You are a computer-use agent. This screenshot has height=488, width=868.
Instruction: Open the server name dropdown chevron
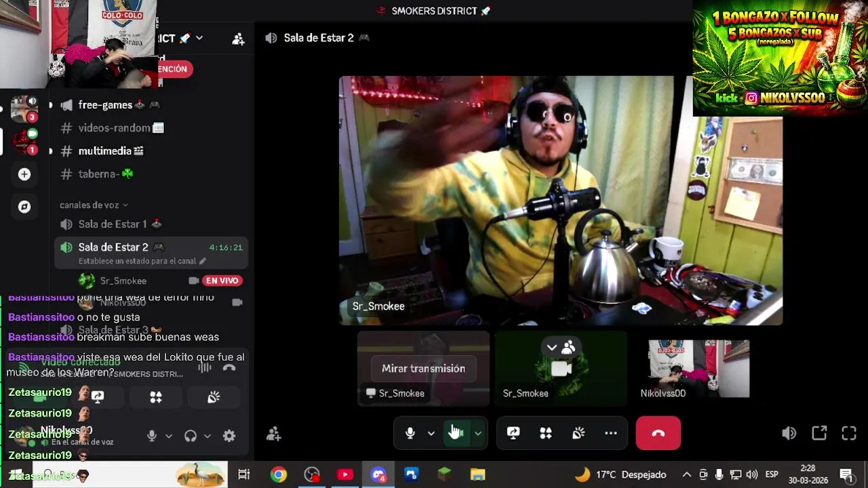point(199,38)
